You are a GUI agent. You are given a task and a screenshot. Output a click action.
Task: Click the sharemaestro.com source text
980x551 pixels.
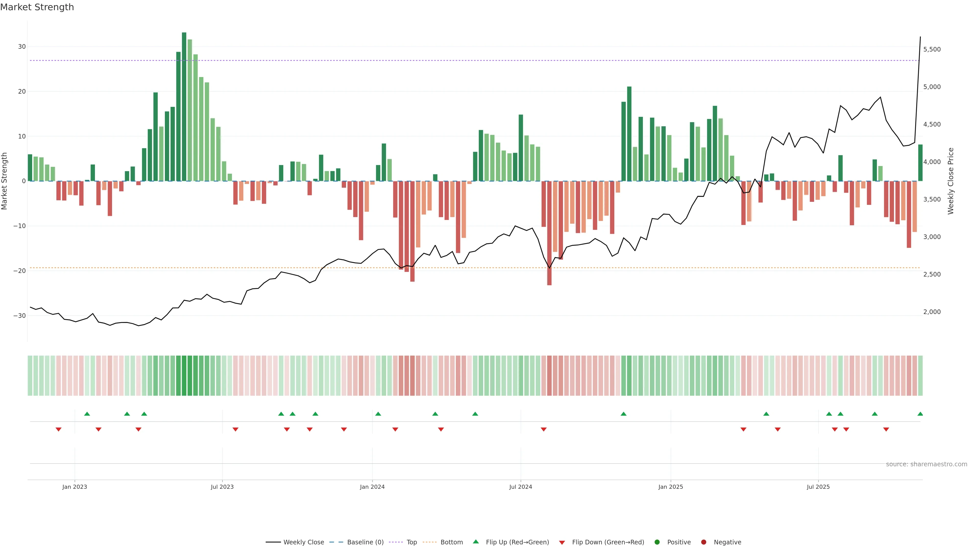click(x=926, y=464)
